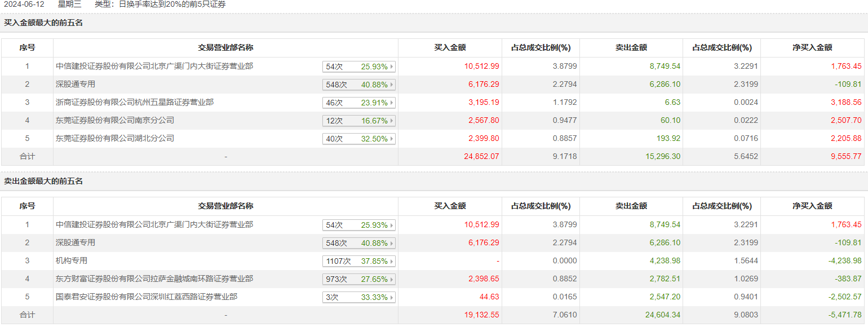
Task: Expand the 46次 23.91% dropdown
Action: [x=358, y=103]
